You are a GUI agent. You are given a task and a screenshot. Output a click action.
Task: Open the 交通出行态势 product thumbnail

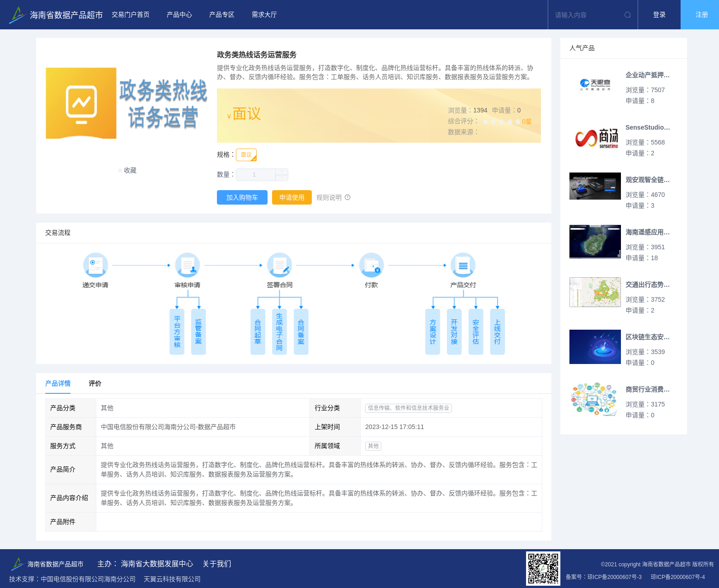coord(595,292)
